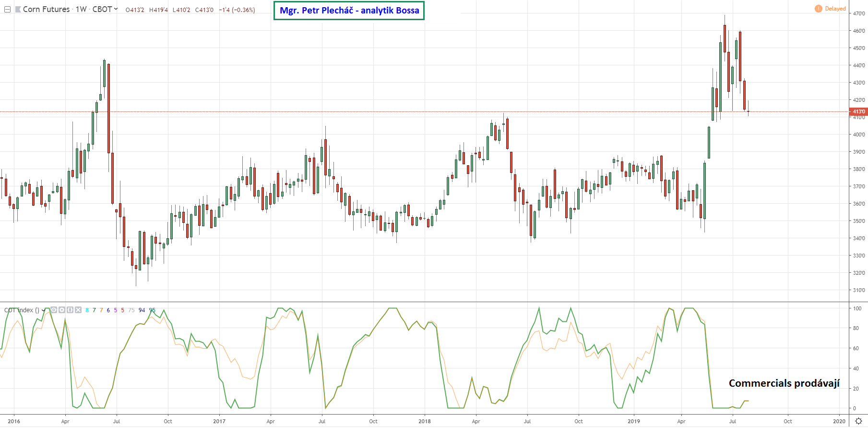
Task: Click the Corn Futures symbol title
Action: click(46, 10)
